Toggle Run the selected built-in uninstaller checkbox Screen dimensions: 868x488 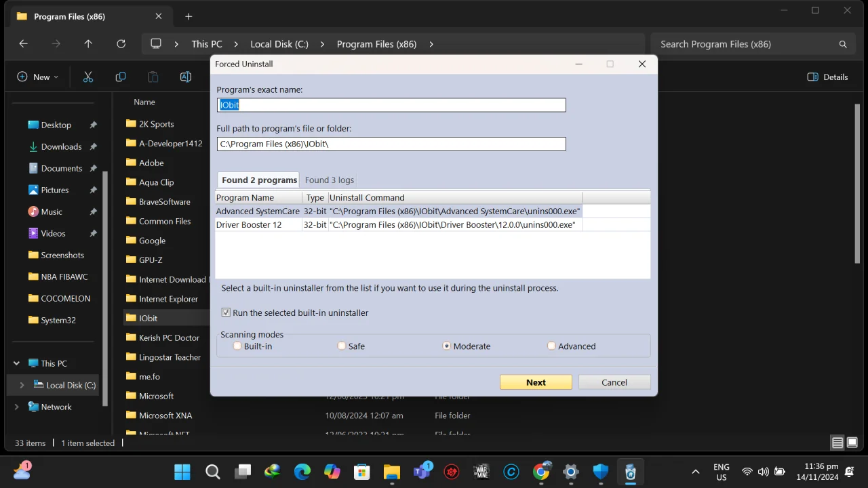click(226, 312)
